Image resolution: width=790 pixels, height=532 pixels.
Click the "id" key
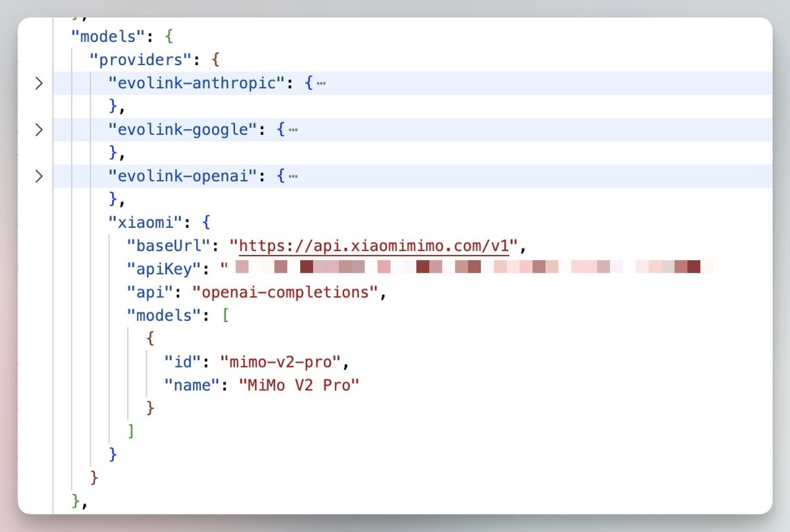click(x=182, y=361)
